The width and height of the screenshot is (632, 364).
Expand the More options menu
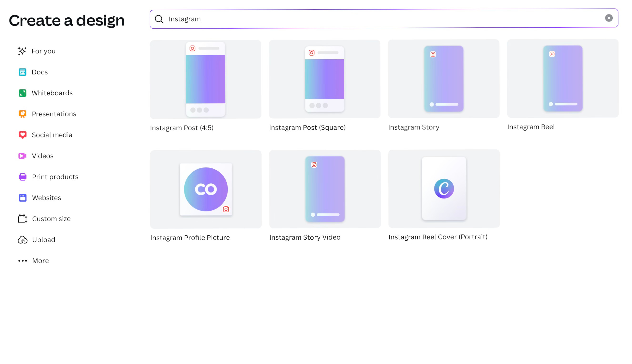click(34, 261)
